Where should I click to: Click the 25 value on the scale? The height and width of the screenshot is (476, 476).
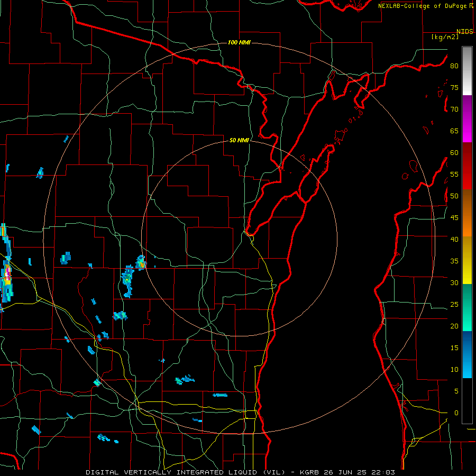pos(454,305)
